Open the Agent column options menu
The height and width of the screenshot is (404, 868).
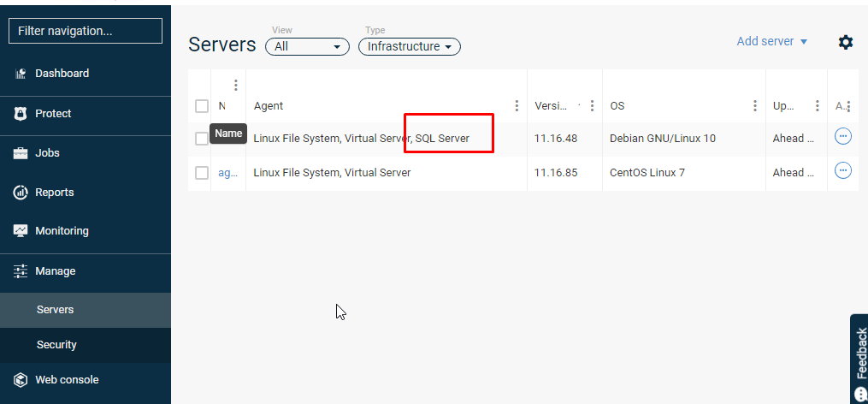tap(517, 106)
